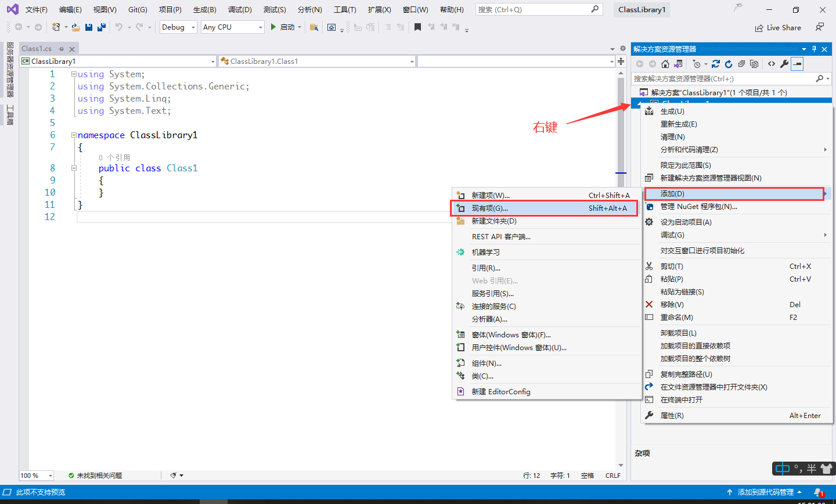Open the ClassLibrary1.Class1 type dropdown
836x504 pixels.
(318, 61)
